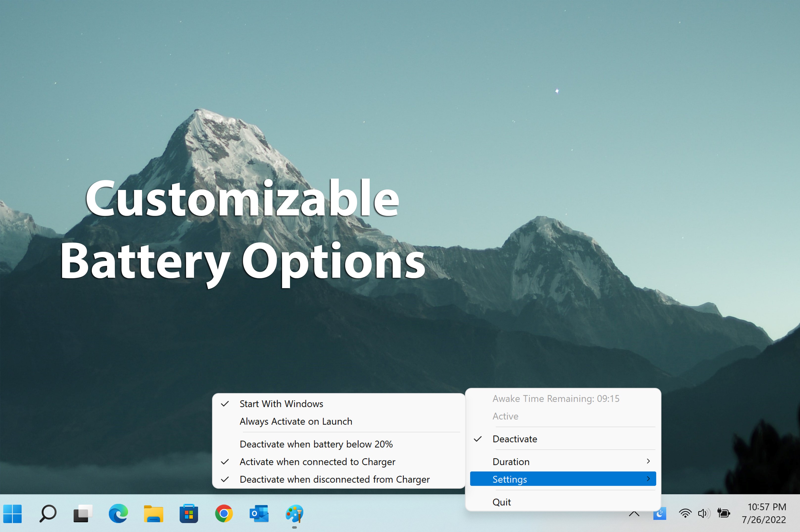Enable Deactivate when battery below 20%
This screenshot has width=800, height=532.
339,444
